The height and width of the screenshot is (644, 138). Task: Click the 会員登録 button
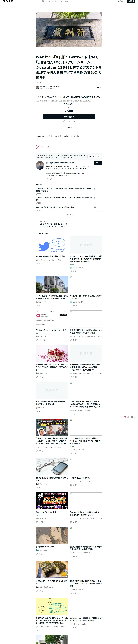click(x=131, y=1)
